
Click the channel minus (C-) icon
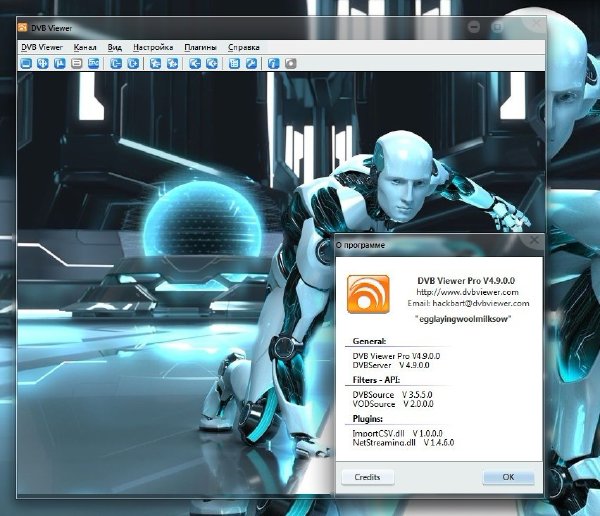pyautogui.click(x=116, y=63)
